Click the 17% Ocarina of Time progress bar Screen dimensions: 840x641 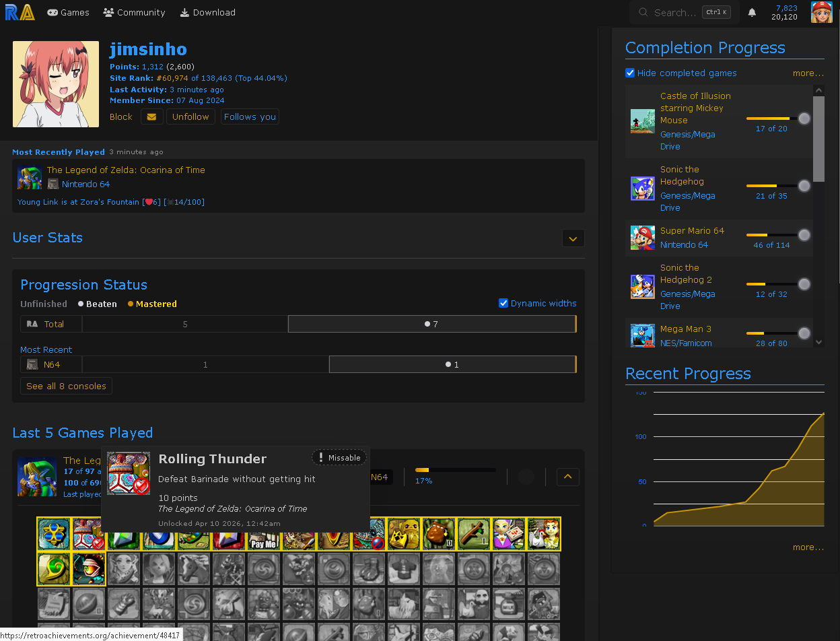coord(456,470)
